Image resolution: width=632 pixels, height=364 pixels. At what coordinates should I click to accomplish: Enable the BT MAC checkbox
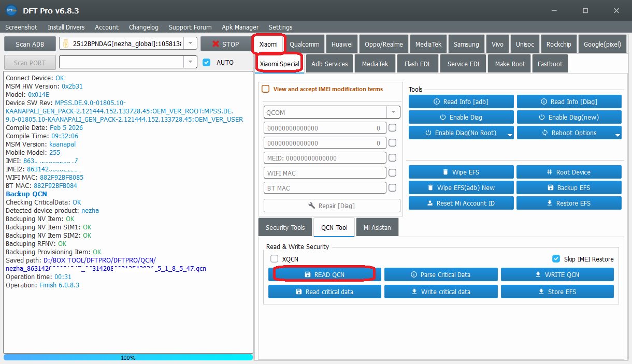pos(393,188)
